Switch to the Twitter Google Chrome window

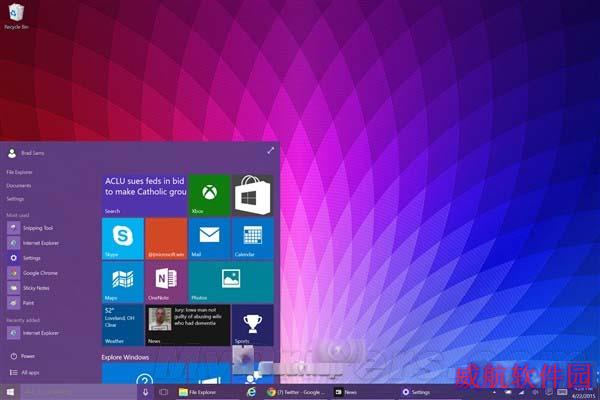coord(296,392)
